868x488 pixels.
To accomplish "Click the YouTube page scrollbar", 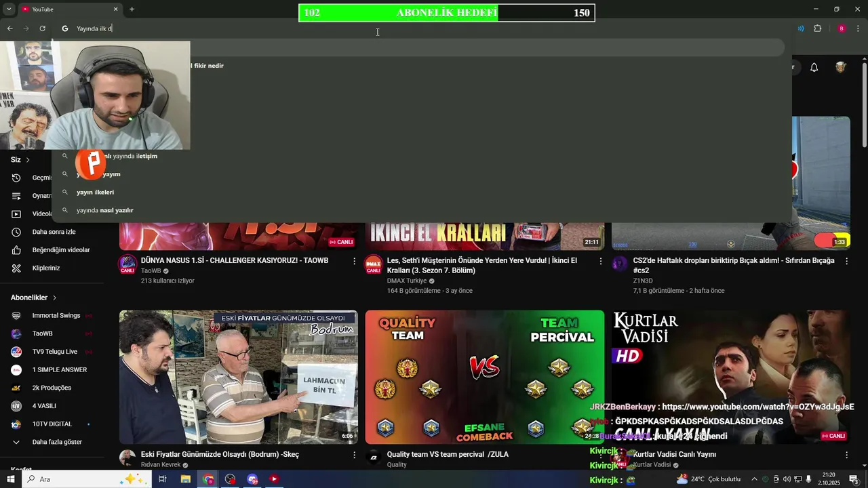I will pos(864,105).
